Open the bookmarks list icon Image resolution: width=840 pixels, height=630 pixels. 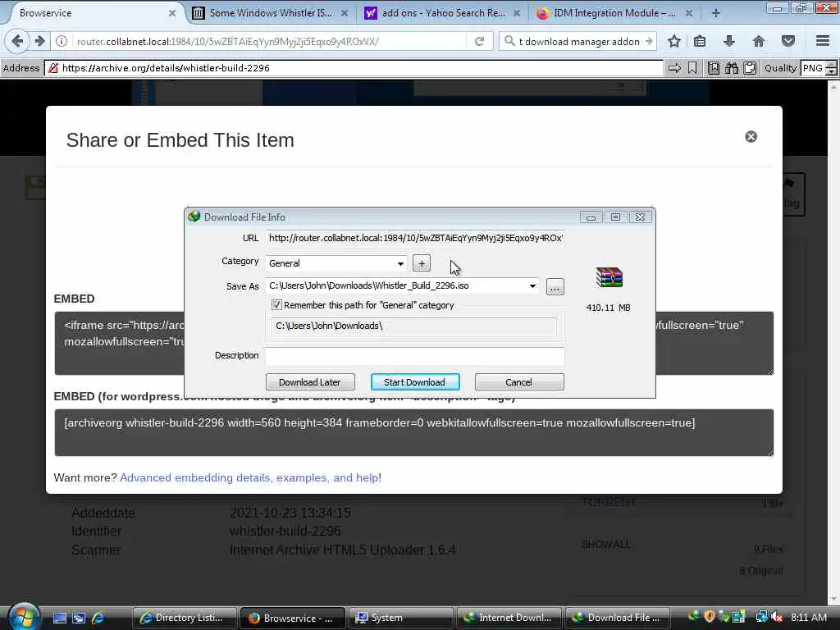coord(700,41)
